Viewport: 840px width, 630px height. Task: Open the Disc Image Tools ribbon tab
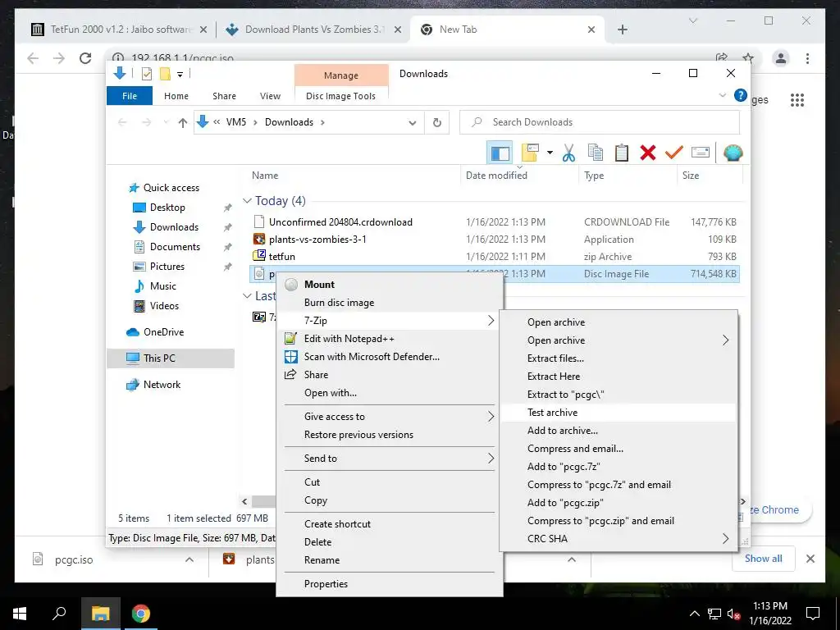(340, 96)
